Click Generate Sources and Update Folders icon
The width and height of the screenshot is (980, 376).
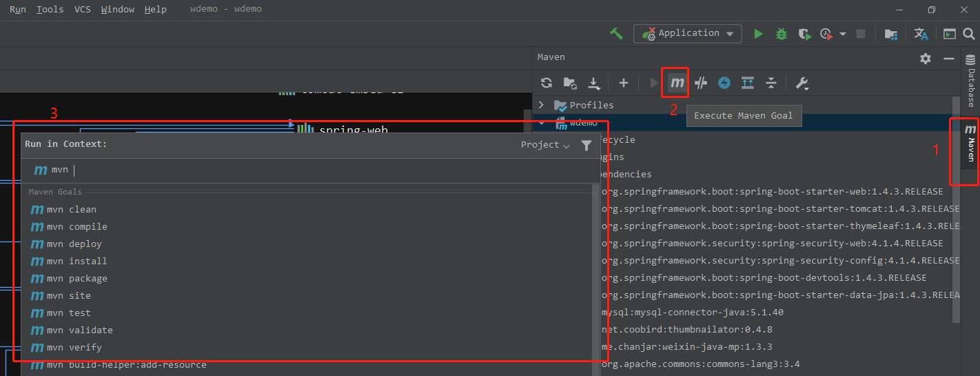point(570,83)
